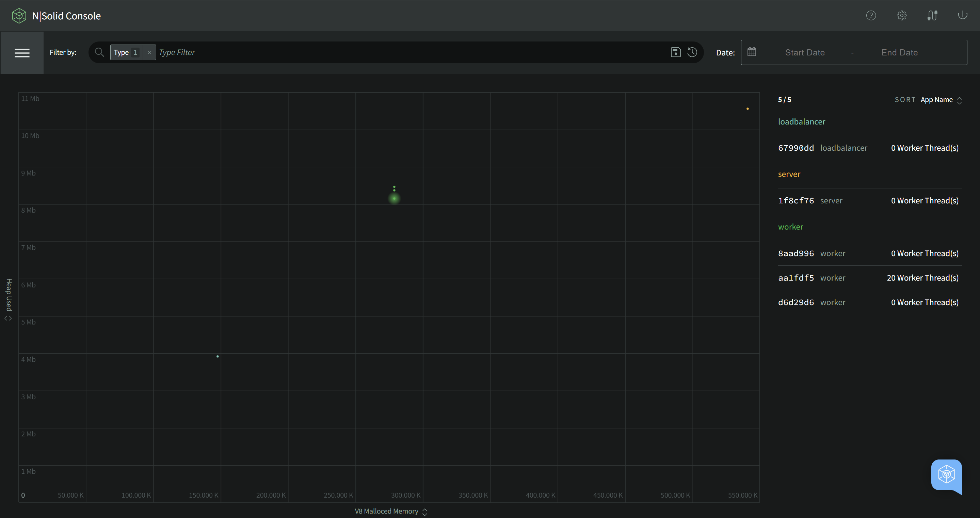The width and height of the screenshot is (980, 518).
Task: Click the calendar icon in date range
Action: [x=752, y=52]
